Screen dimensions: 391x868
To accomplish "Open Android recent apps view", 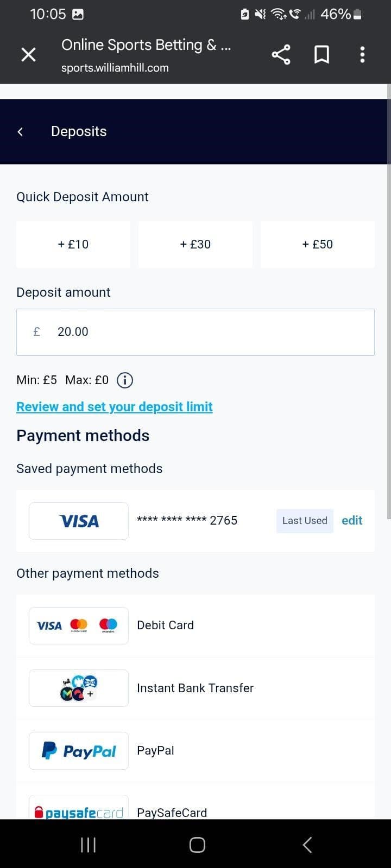I will point(88,844).
